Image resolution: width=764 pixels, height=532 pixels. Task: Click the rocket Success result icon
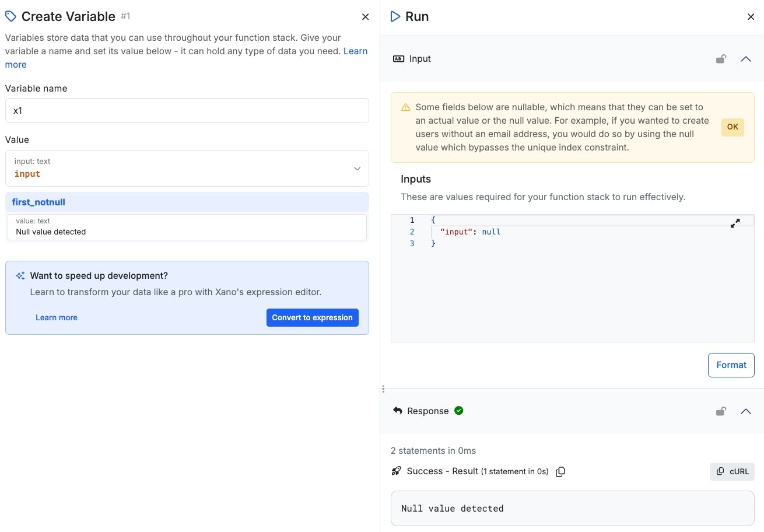(397, 471)
